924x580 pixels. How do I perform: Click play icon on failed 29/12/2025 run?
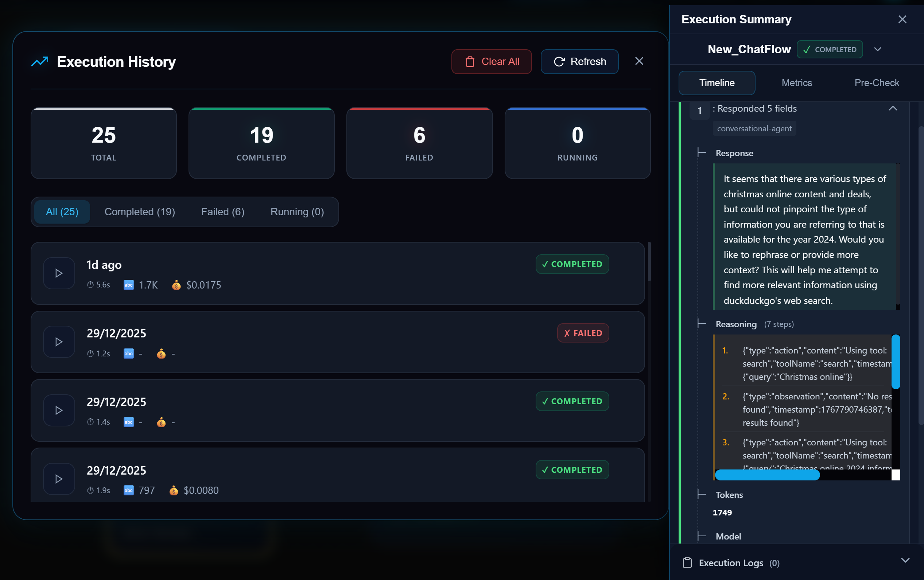click(59, 342)
